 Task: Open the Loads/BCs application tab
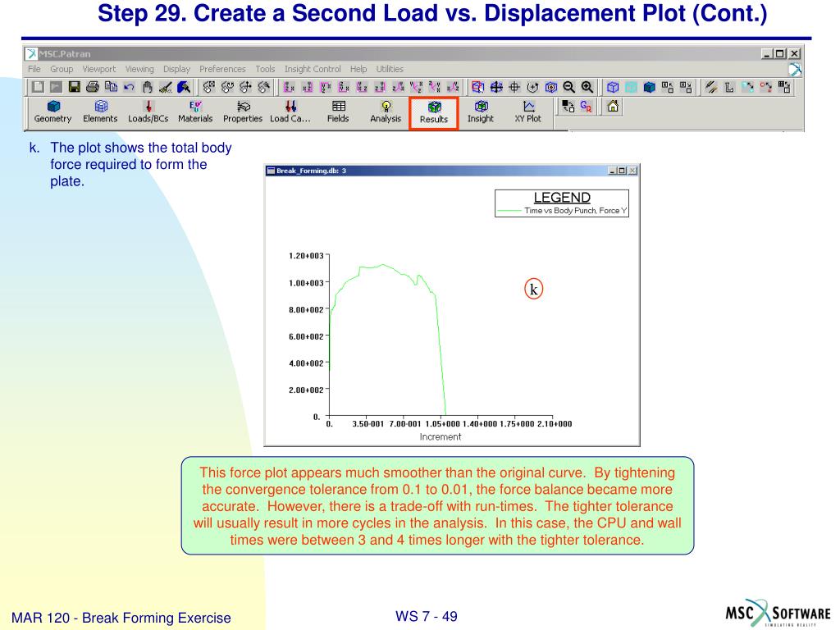coord(148,112)
